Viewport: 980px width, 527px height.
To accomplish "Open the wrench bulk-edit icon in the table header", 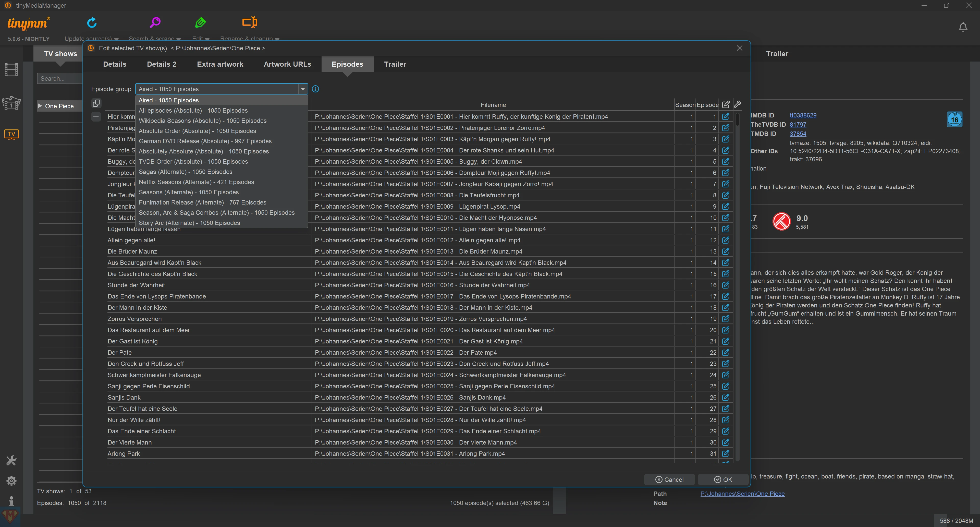I will 737,104.
